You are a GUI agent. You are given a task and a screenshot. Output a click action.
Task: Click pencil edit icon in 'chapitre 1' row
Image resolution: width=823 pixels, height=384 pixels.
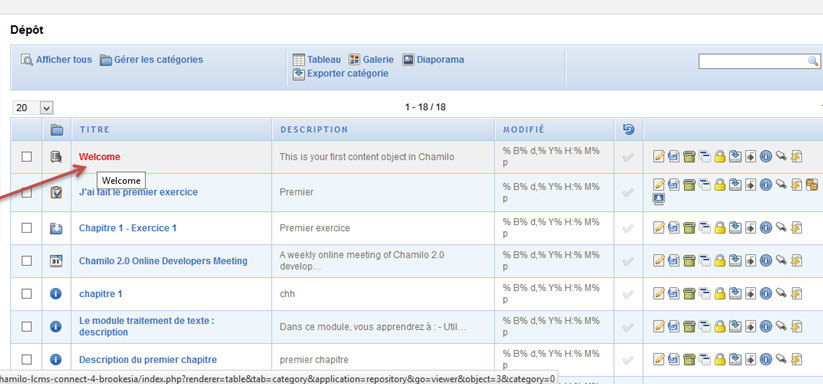point(659,293)
